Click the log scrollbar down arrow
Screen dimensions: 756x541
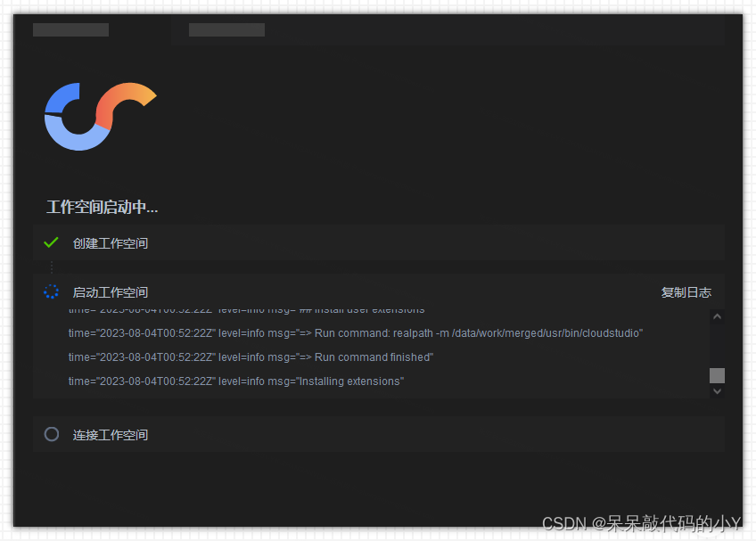point(717,391)
